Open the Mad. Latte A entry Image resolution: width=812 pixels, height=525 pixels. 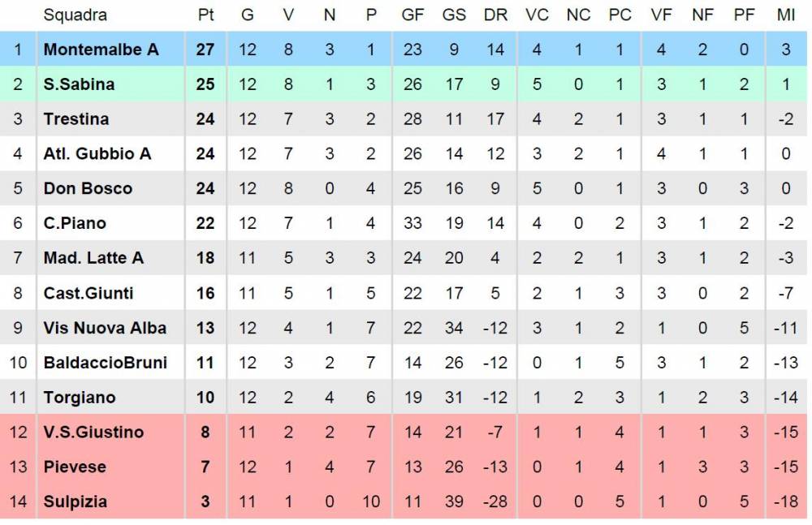pyautogui.click(x=93, y=257)
